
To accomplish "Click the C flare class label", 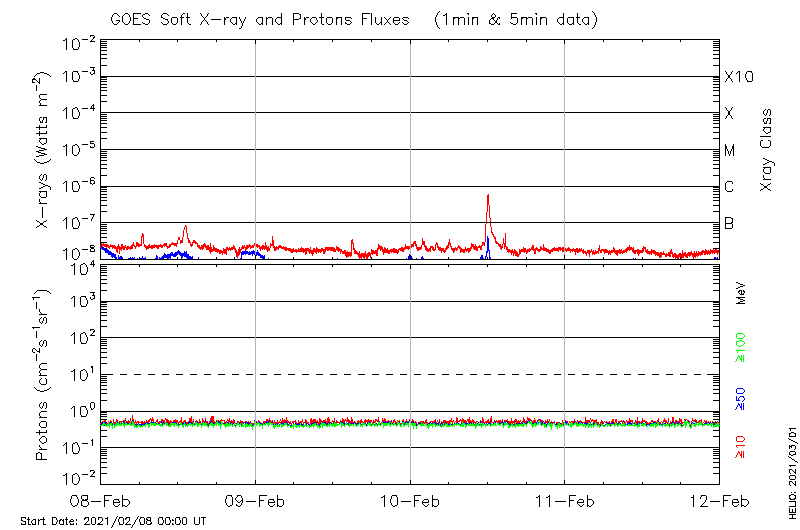I will pos(730,187).
